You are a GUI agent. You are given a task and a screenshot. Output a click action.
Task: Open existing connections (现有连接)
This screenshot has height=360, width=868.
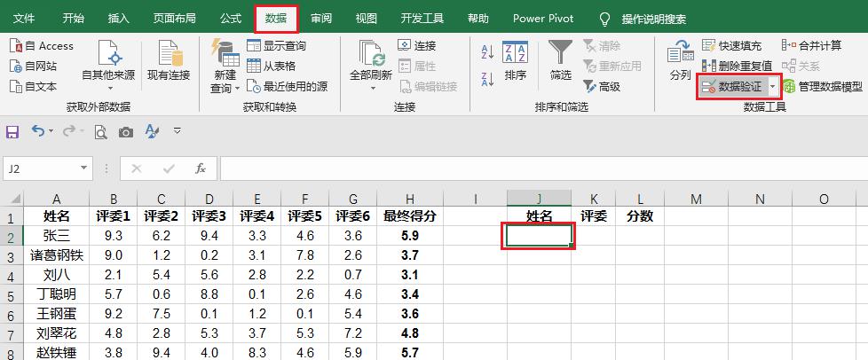coord(169,61)
